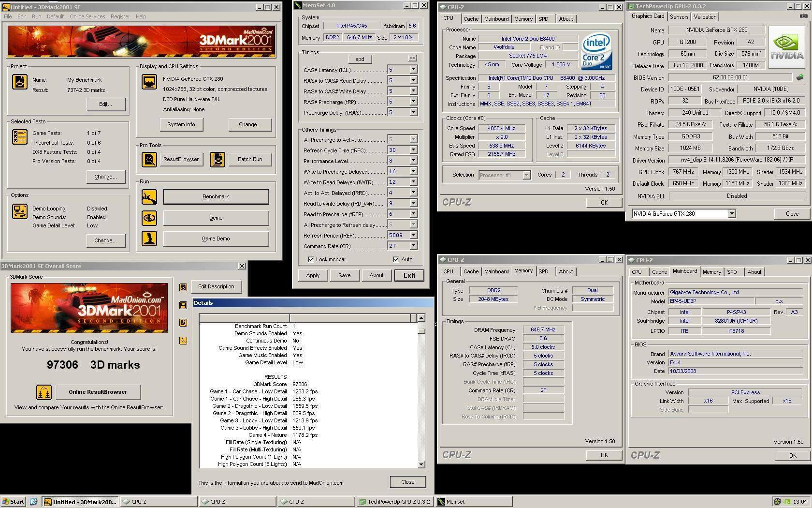Start the Benchmark in 3DMark2001
Viewport: 812px width, 508px height.
click(x=216, y=196)
